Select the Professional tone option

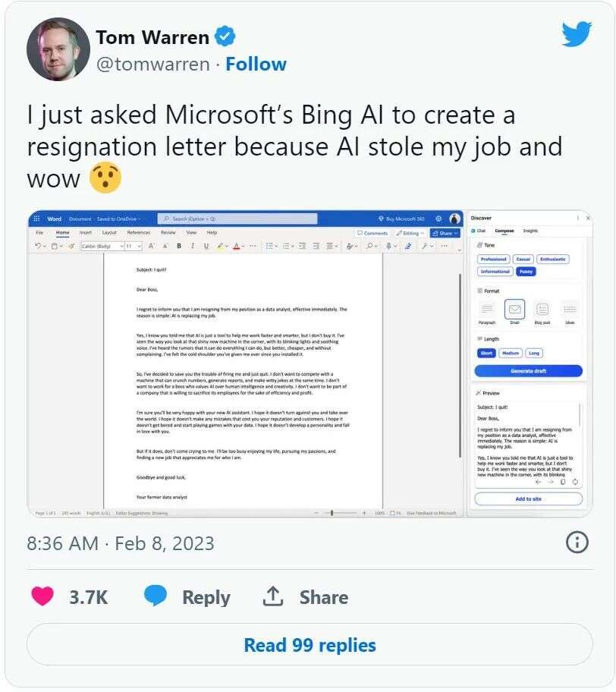click(x=493, y=259)
